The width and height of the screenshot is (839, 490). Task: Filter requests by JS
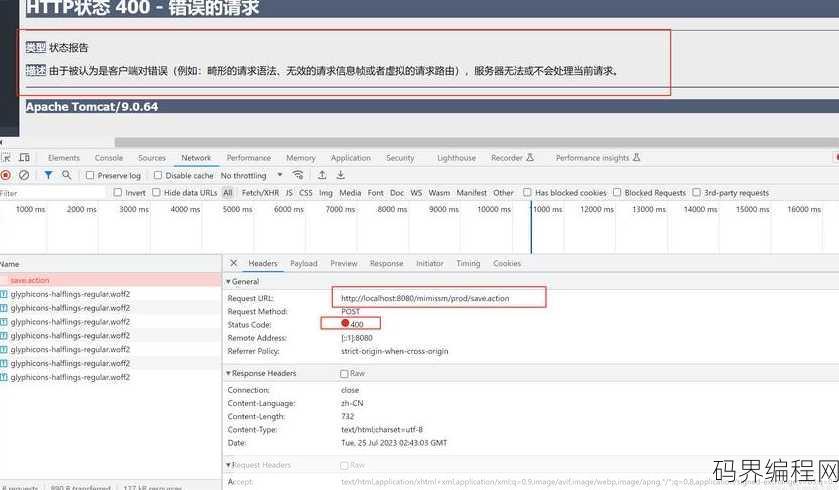tap(289, 193)
